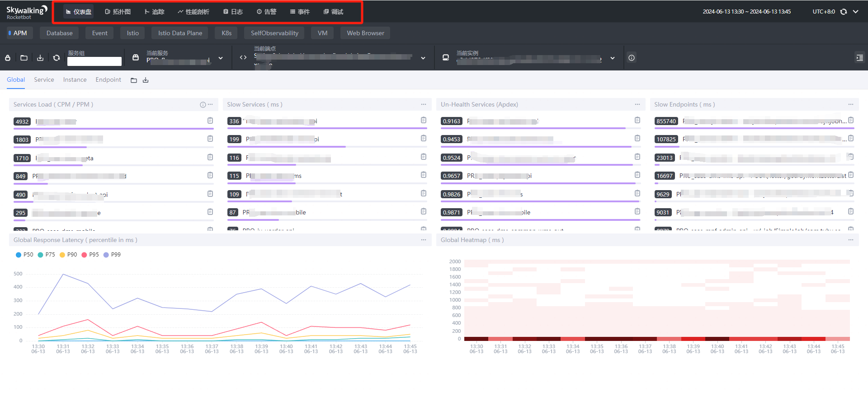Toggle the P75 legend series
The width and height of the screenshot is (868, 415).
point(47,255)
